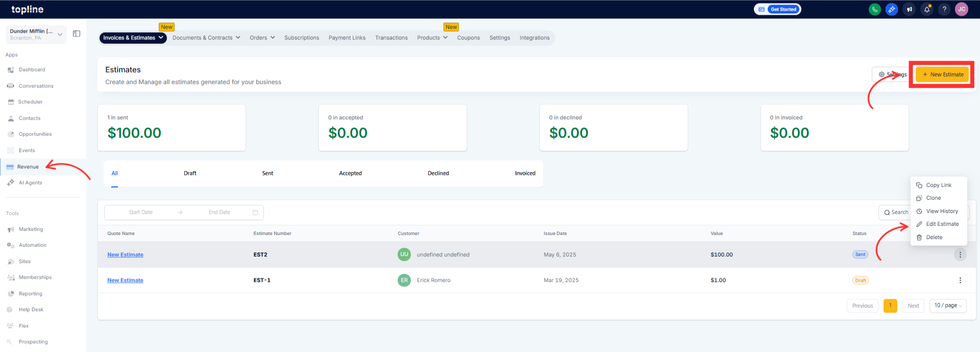Open the notifications bell
Viewport: 980px width, 352px height.
[927, 9]
